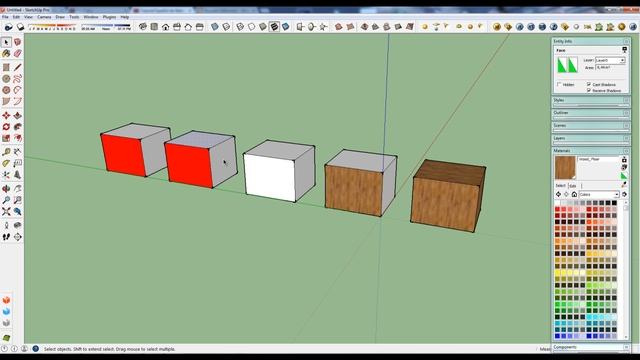Pick the black color swatch

pos(614,203)
